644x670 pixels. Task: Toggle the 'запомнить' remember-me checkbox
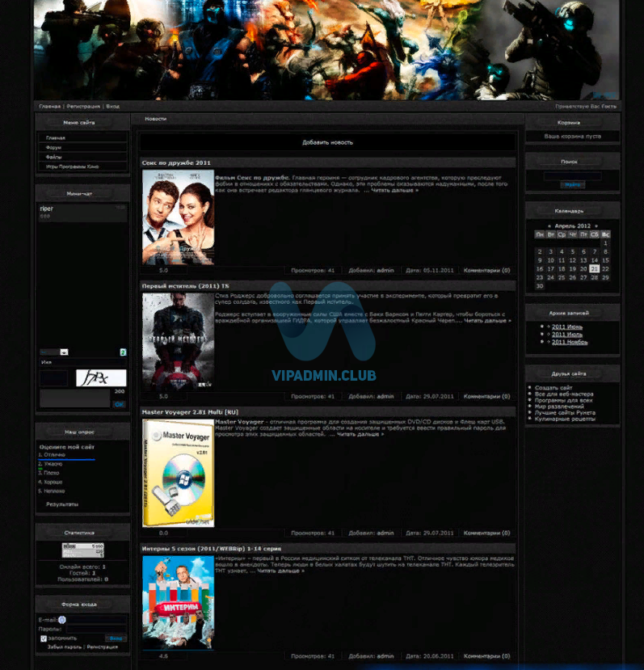click(x=43, y=638)
